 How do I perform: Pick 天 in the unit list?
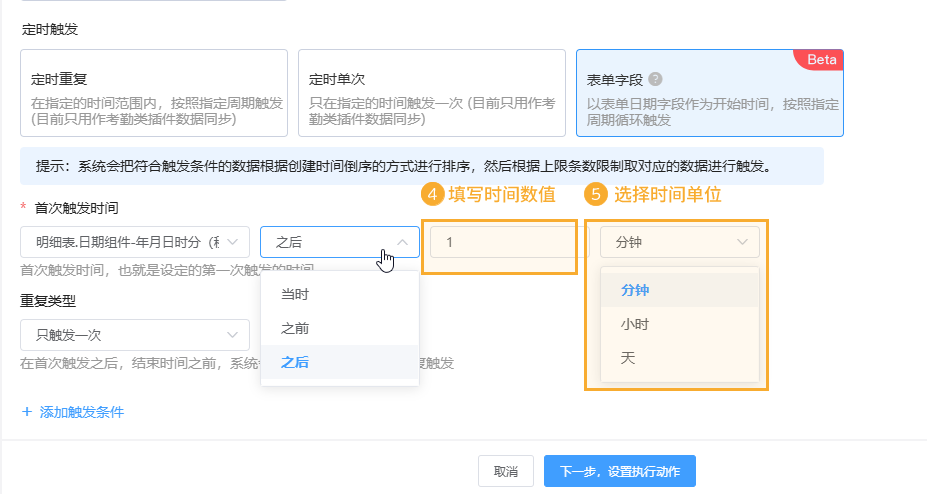628,357
